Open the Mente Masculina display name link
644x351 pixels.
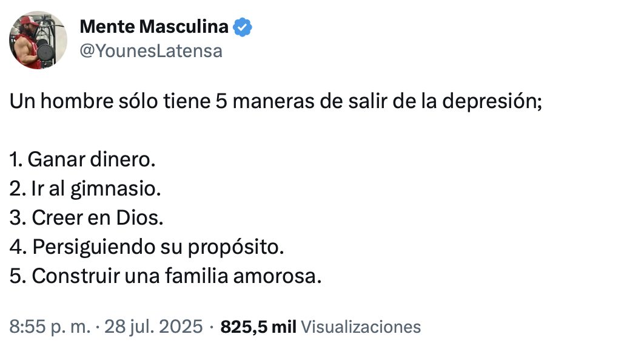[154, 27]
